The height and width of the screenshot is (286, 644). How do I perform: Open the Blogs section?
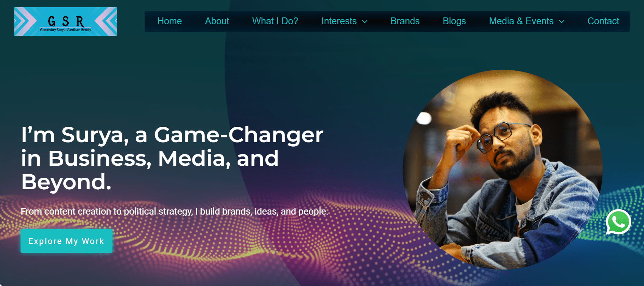click(x=454, y=21)
